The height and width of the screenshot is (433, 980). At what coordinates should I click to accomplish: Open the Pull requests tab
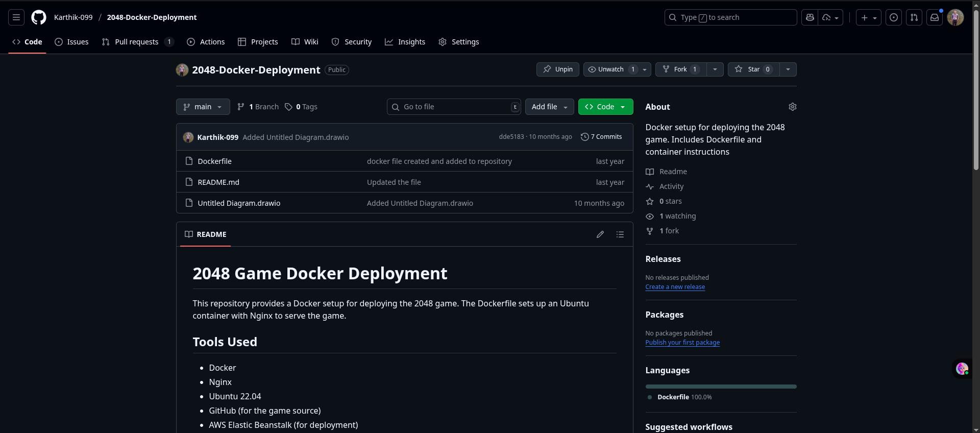[138, 42]
